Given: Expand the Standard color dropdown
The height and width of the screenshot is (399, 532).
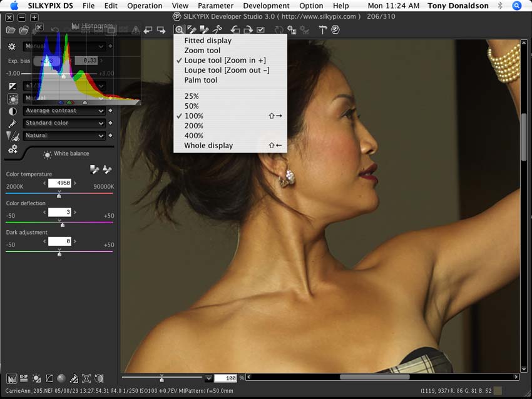Looking at the screenshot, I should [x=101, y=123].
